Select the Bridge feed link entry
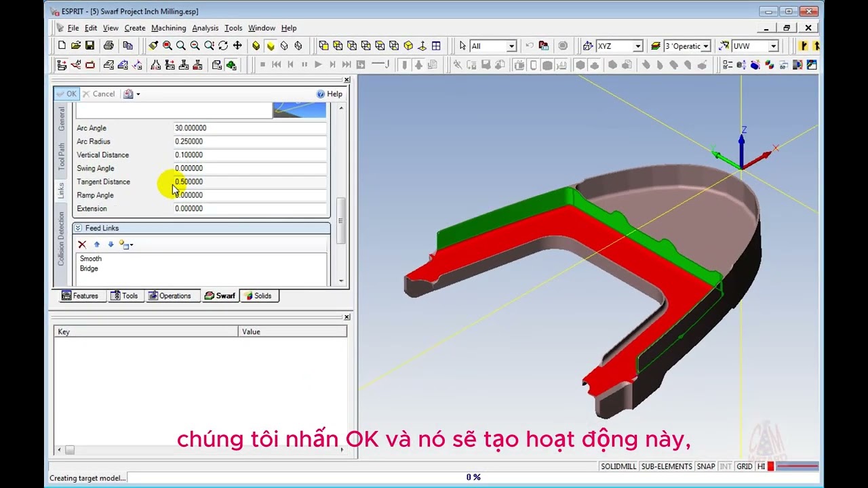 (89, 268)
